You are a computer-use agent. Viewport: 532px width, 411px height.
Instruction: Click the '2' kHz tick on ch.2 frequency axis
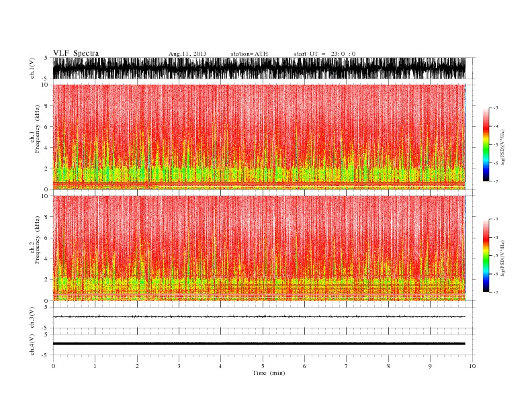pos(46,280)
